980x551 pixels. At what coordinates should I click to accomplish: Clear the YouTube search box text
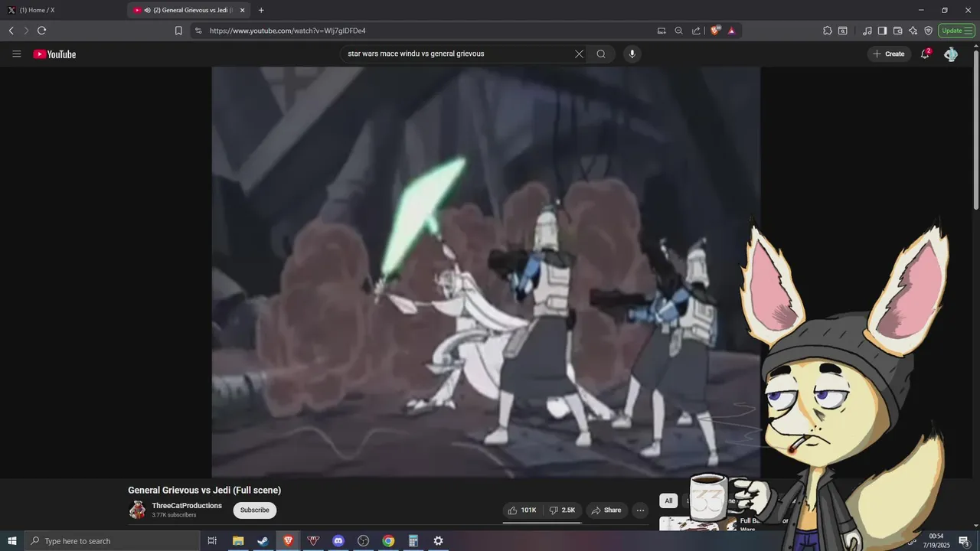coord(579,54)
